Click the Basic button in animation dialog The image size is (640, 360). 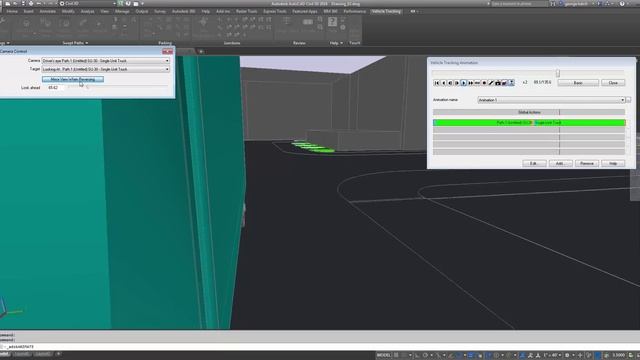click(578, 83)
